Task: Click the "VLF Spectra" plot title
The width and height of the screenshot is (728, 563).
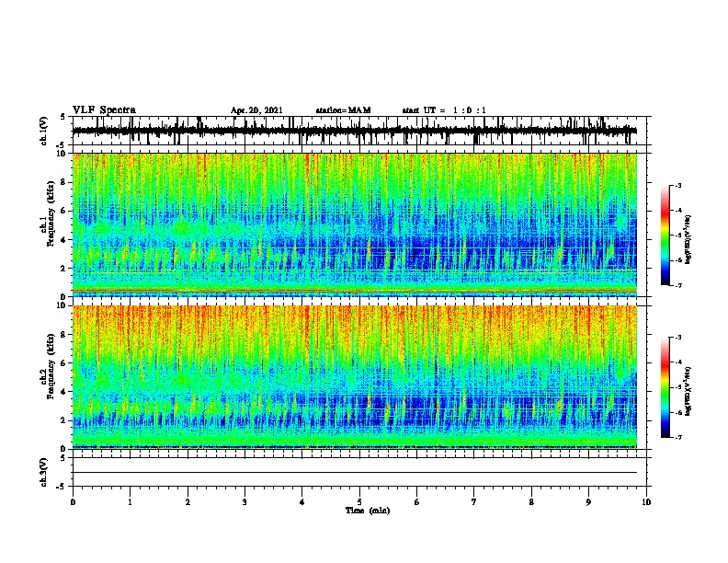Action: point(104,110)
